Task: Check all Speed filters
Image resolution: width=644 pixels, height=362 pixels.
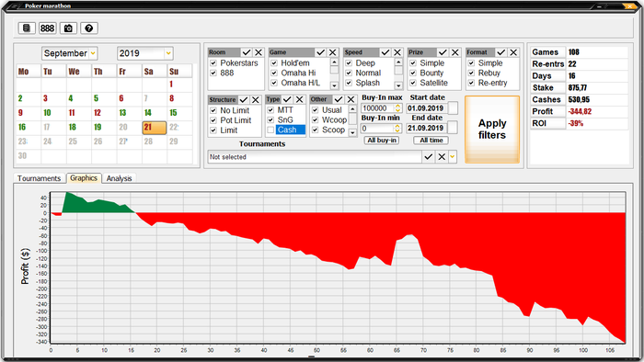Action: tap(385, 52)
